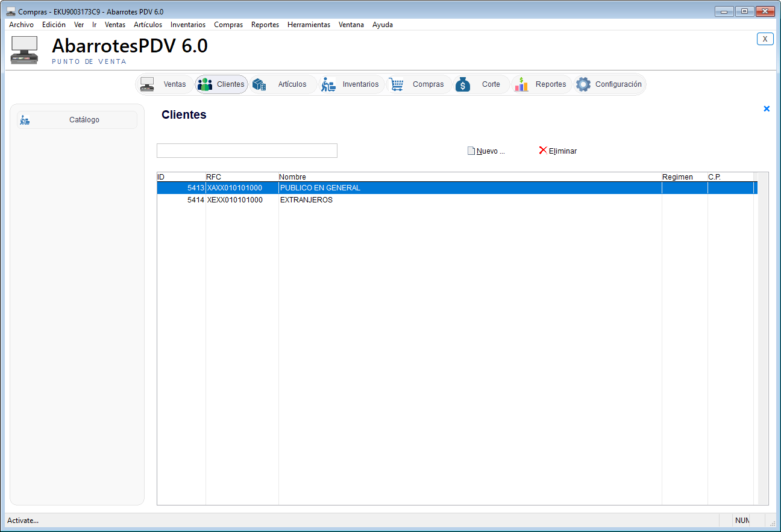Open the Ayuda menu

coord(383,25)
